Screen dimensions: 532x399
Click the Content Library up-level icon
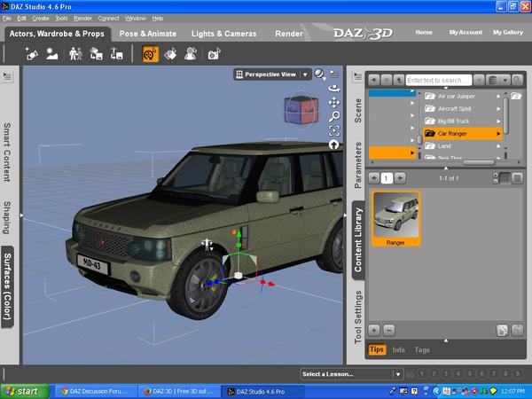click(x=399, y=80)
